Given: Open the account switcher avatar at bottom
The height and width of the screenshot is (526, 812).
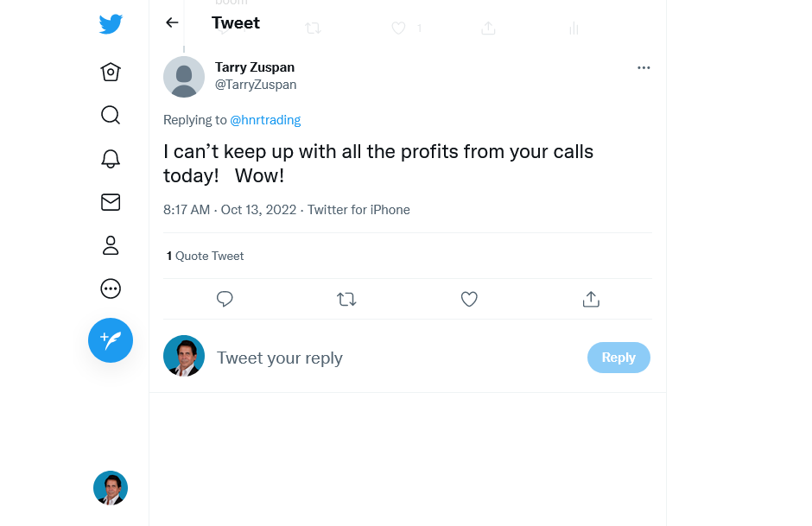Looking at the screenshot, I should coord(111,488).
